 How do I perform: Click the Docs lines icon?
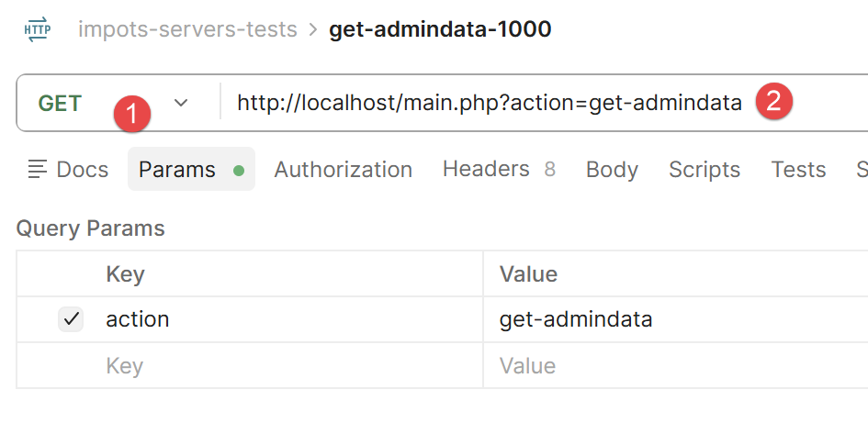tap(38, 169)
